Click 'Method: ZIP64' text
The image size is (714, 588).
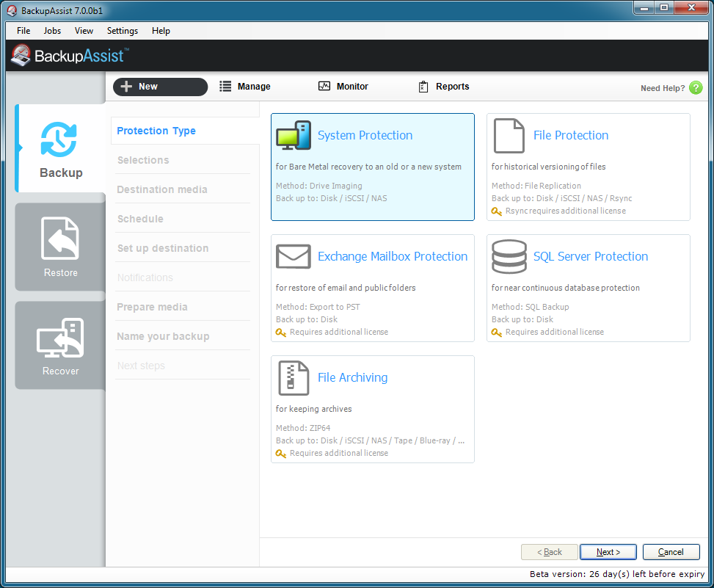pos(303,428)
